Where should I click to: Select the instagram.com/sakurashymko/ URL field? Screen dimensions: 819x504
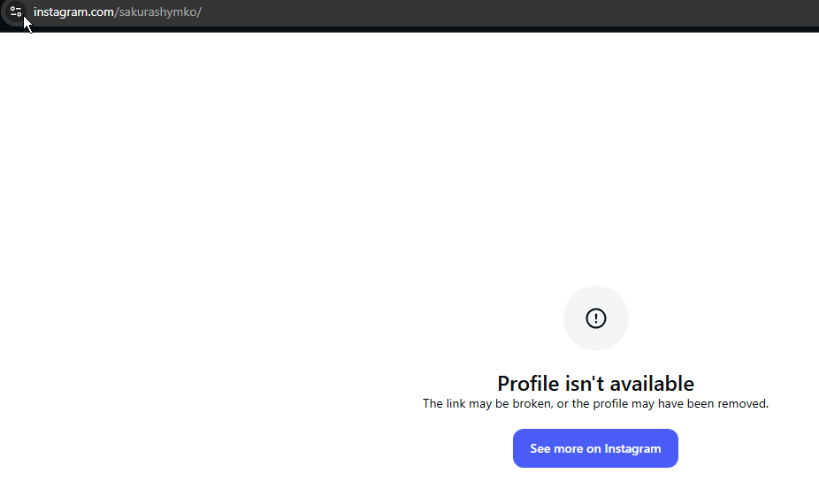(118, 11)
